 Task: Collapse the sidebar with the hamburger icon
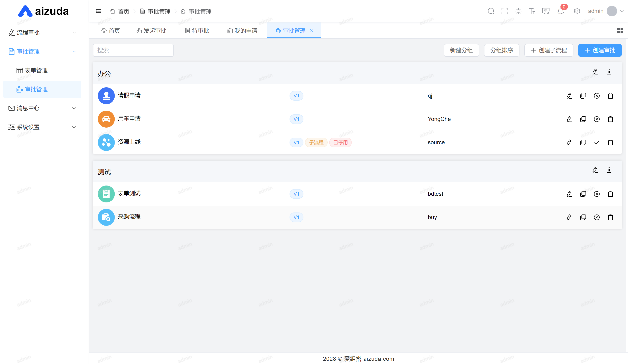[98, 11]
